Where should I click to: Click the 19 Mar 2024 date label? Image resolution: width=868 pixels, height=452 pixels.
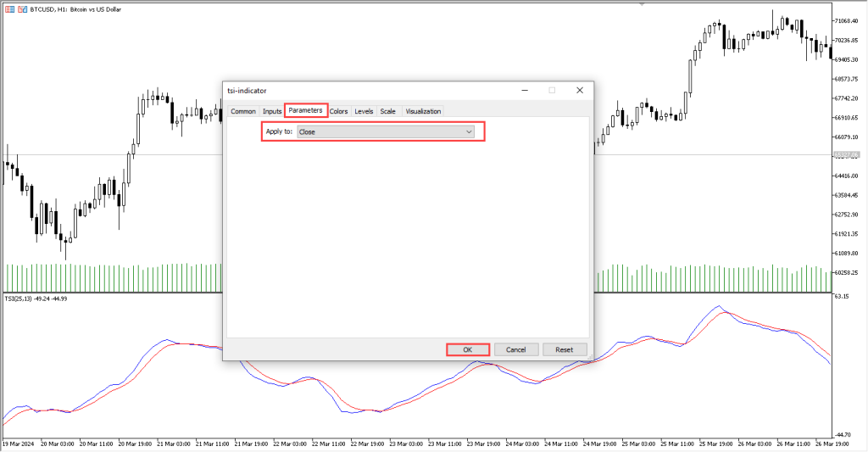click(x=19, y=444)
